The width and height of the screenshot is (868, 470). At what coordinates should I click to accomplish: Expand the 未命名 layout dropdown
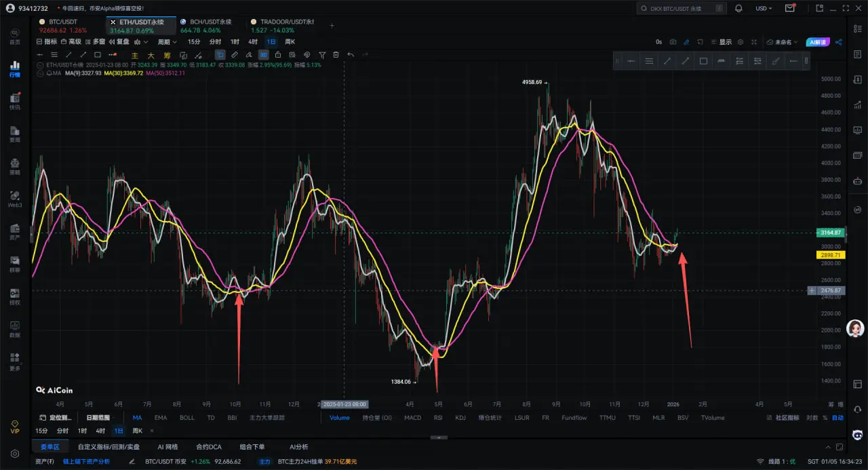785,42
